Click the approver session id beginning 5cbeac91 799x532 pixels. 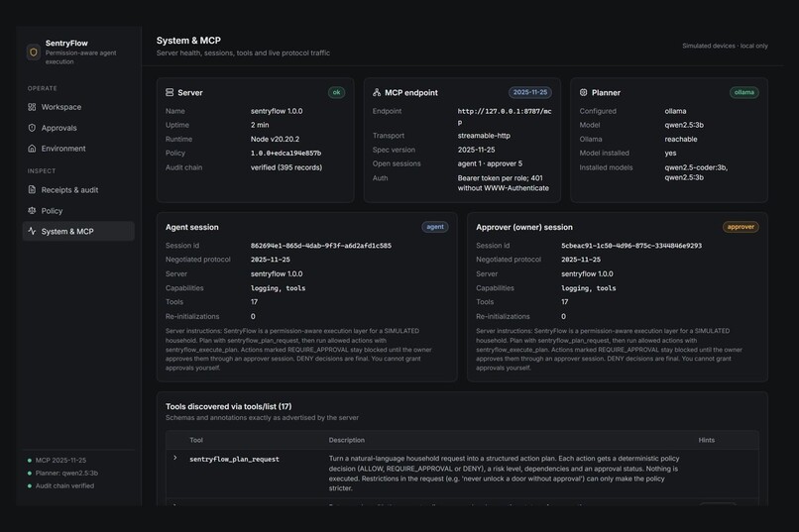pyautogui.click(x=631, y=246)
